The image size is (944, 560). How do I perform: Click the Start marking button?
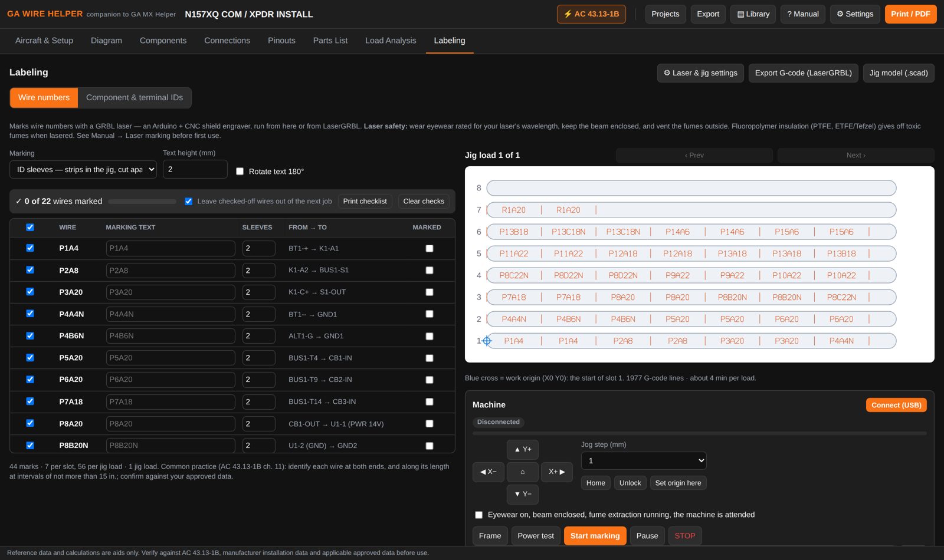pyautogui.click(x=595, y=536)
